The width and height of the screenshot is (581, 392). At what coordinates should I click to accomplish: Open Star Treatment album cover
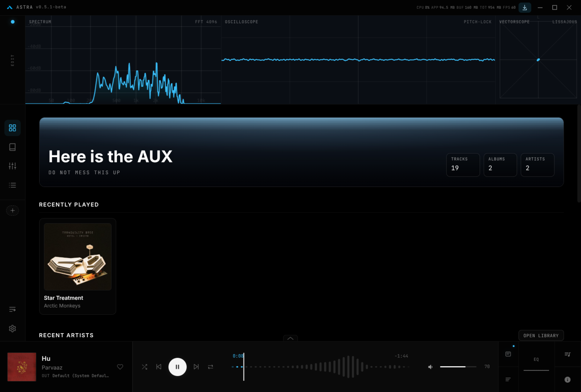point(78,257)
